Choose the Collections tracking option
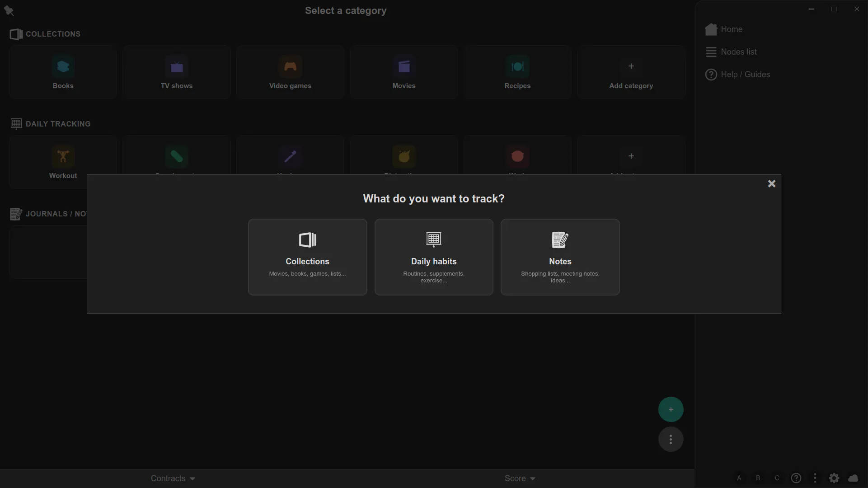This screenshot has width=868, height=488. pyautogui.click(x=307, y=257)
